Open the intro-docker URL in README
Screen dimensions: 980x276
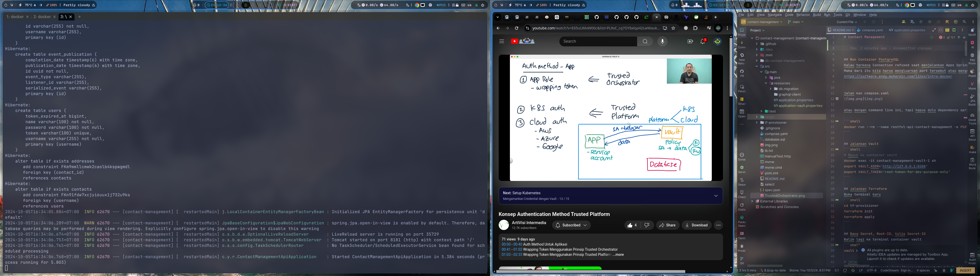tap(898, 77)
